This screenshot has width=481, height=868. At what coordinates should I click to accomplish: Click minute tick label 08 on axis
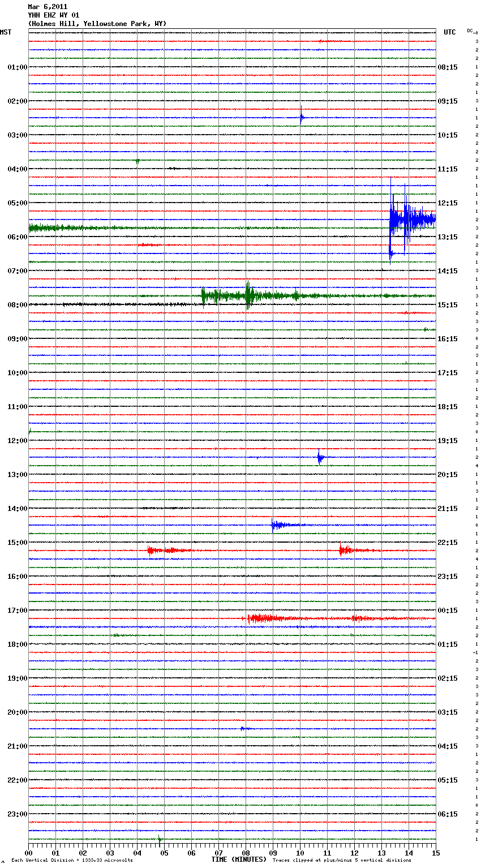pyautogui.click(x=246, y=852)
